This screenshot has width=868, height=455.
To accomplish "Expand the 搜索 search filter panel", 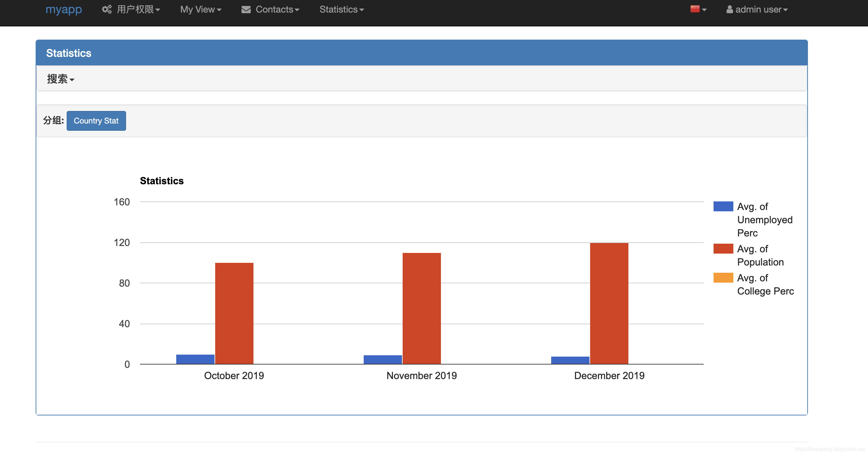I will [x=61, y=79].
